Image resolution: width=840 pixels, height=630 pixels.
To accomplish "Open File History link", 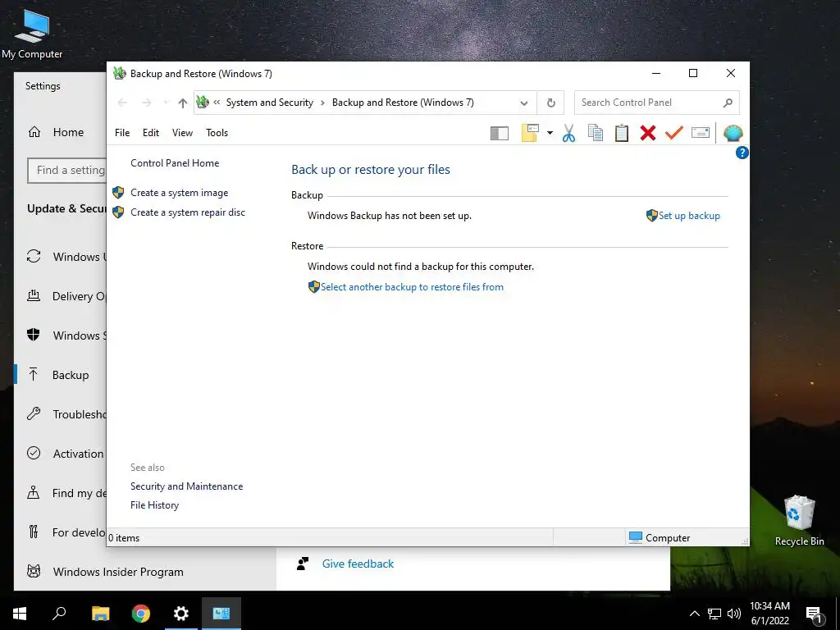I will (154, 505).
